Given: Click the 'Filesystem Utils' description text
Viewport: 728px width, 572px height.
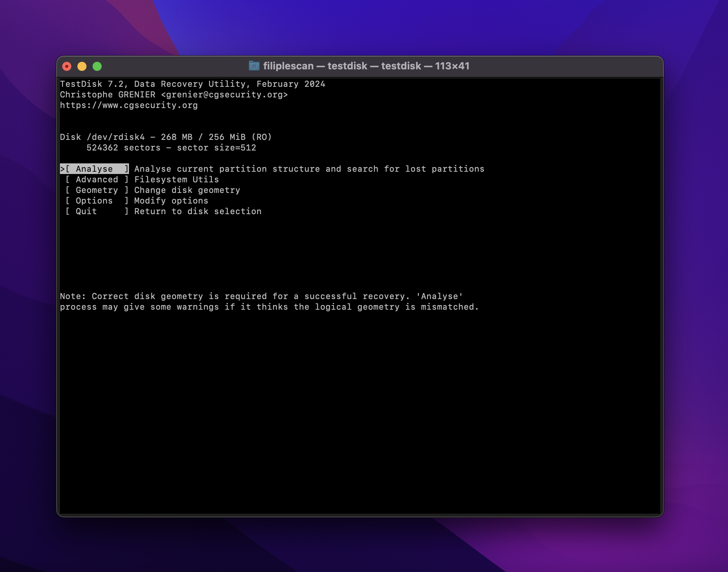Looking at the screenshot, I should pyautogui.click(x=176, y=180).
